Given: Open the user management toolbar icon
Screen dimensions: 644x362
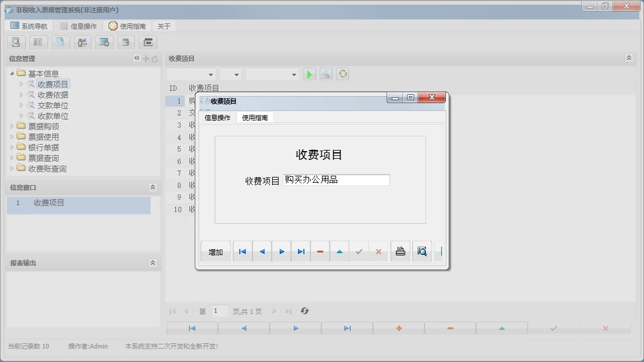Looking at the screenshot, I should pyautogui.click(x=82, y=42).
